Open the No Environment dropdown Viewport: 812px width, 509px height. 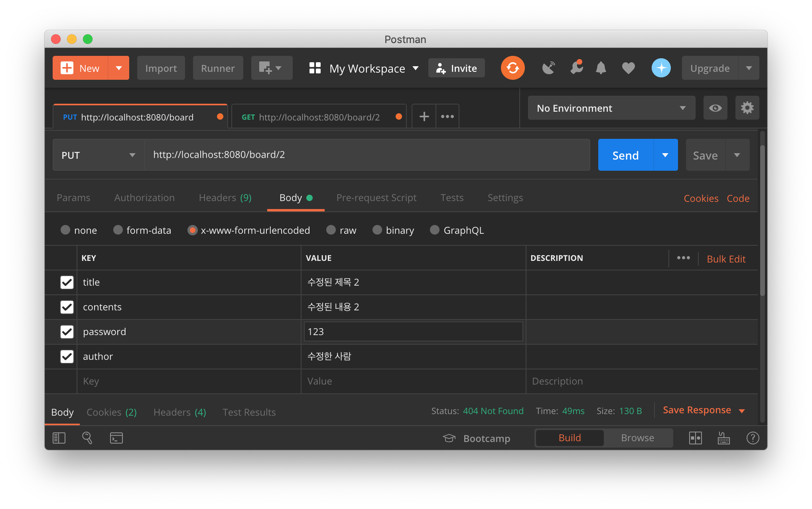[611, 108]
